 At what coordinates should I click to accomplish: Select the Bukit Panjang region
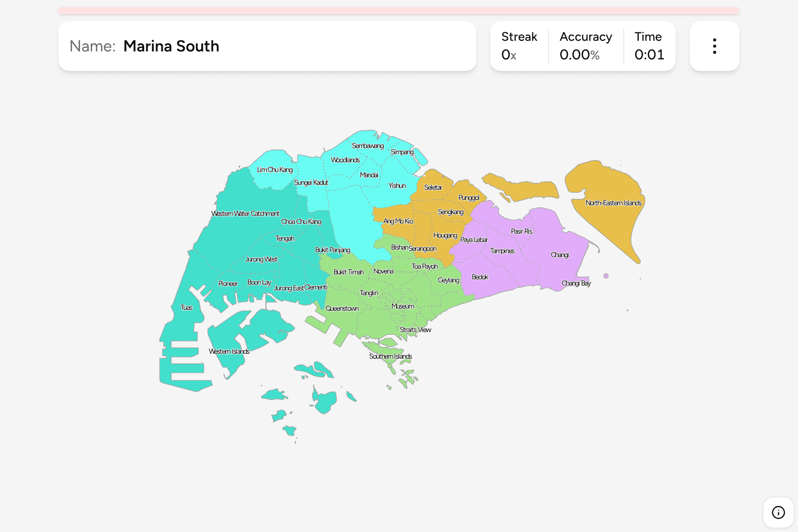(x=332, y=250)
